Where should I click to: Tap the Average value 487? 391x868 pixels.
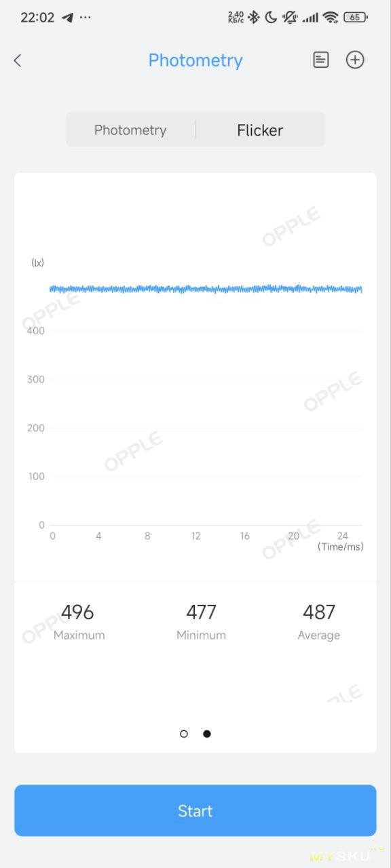click(x=319, y=612)
